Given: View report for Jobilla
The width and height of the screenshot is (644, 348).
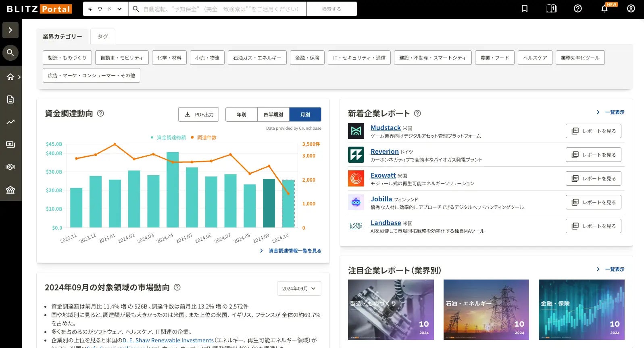Looking at the screenshot, I should coord(594,202).
